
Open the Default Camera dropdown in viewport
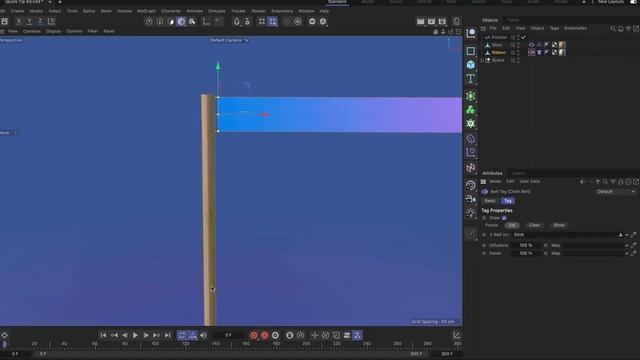229,40
